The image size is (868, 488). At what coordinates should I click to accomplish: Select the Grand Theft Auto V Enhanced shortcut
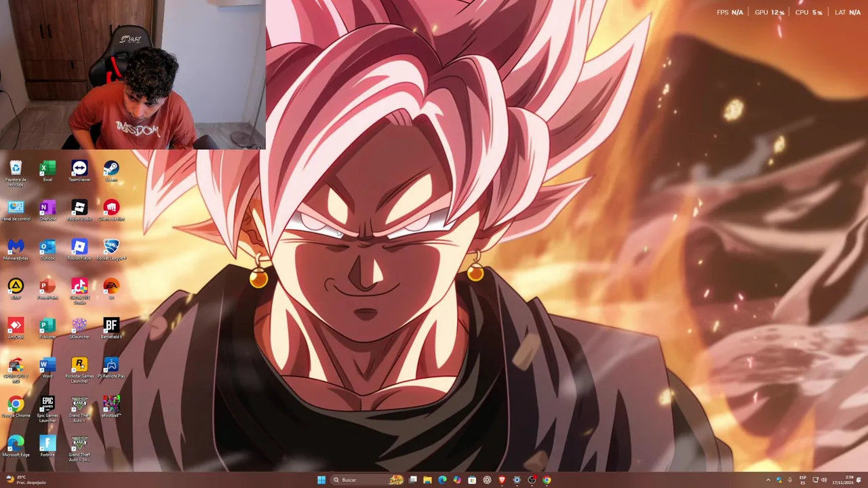79,449
